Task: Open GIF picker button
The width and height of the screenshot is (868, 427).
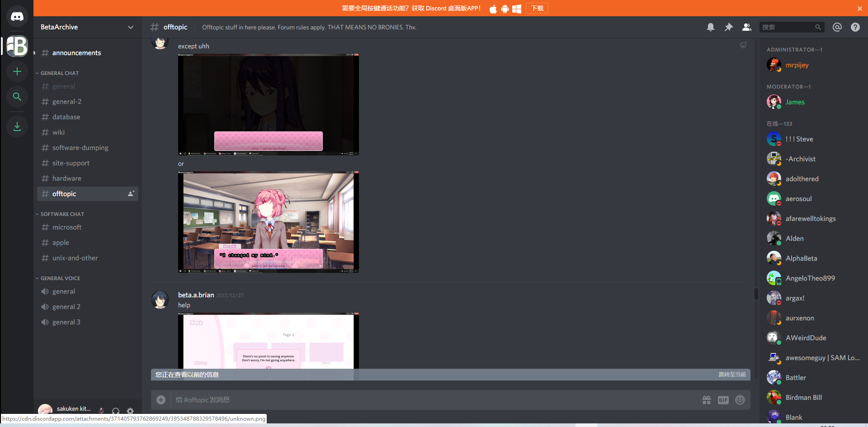Action: (723, 400)
